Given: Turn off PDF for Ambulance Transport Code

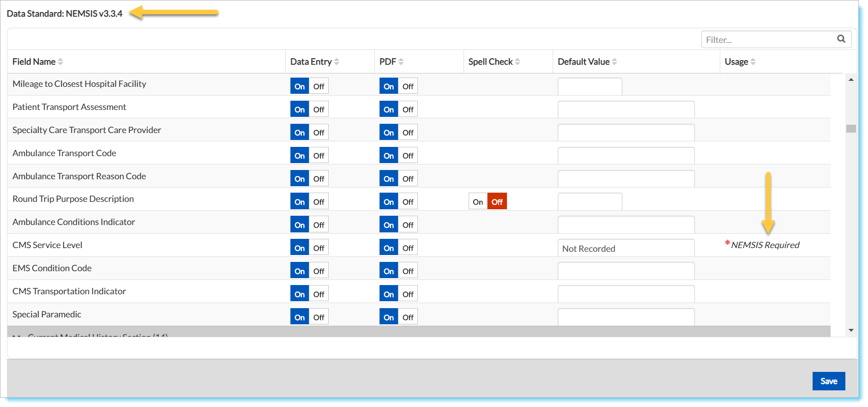Looking at the screenshot, I should click(408, 156).
